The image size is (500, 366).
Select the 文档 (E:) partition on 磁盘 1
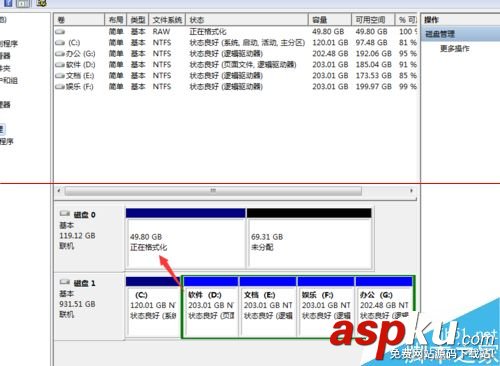tap(268, 307)
